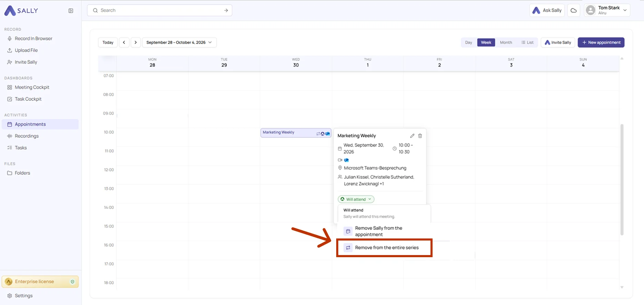Viewport: 644px width, 305px height.
Task: Click the New appointment button
Action: [x=601, y=42]
